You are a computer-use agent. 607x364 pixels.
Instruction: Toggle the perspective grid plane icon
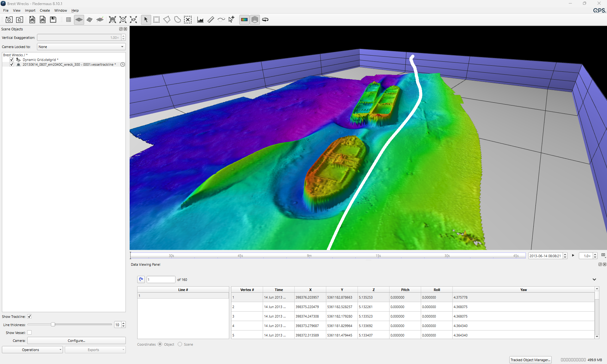coord(79,20)
